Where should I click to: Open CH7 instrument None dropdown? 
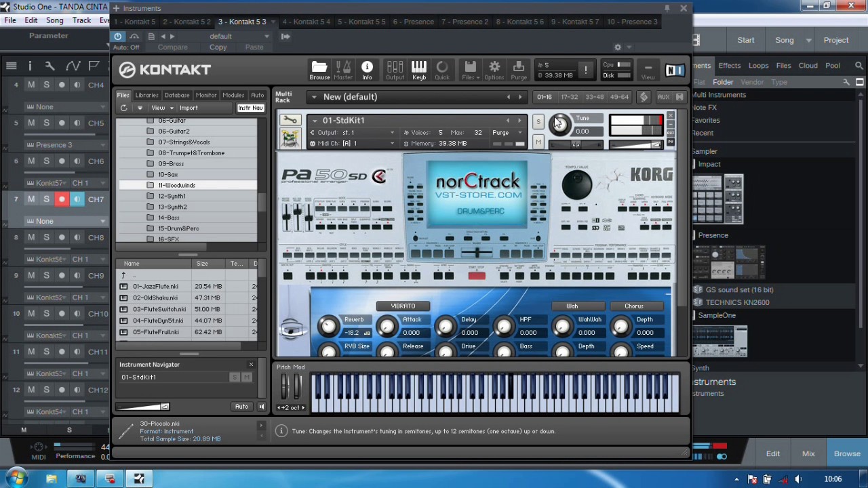66,221
